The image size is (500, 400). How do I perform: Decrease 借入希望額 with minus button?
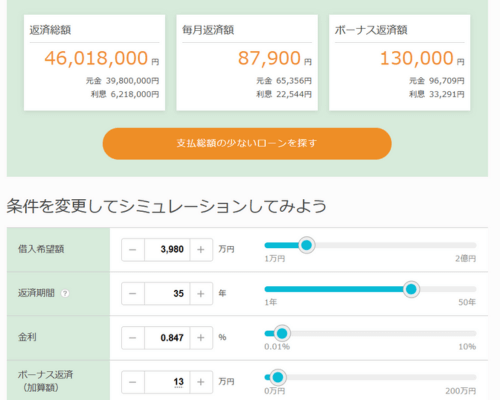click(133, 250)
